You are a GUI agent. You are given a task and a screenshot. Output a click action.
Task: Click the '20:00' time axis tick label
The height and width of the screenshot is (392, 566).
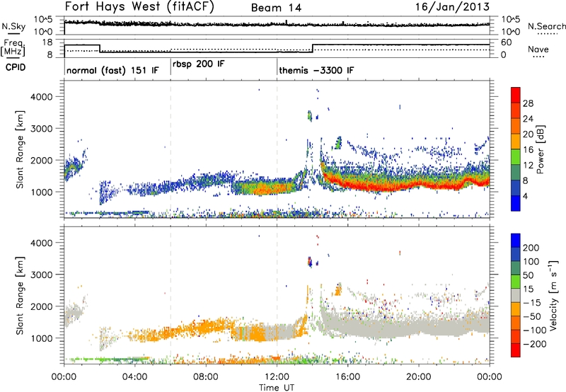click(419, 377)
